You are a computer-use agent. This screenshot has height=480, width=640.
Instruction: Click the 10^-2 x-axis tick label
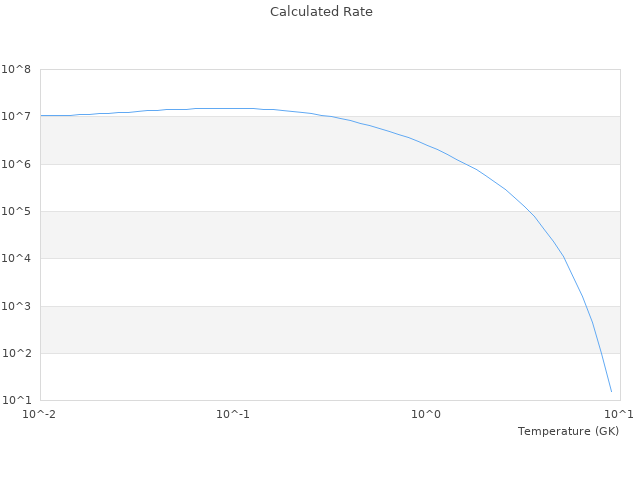click(40, 414)
